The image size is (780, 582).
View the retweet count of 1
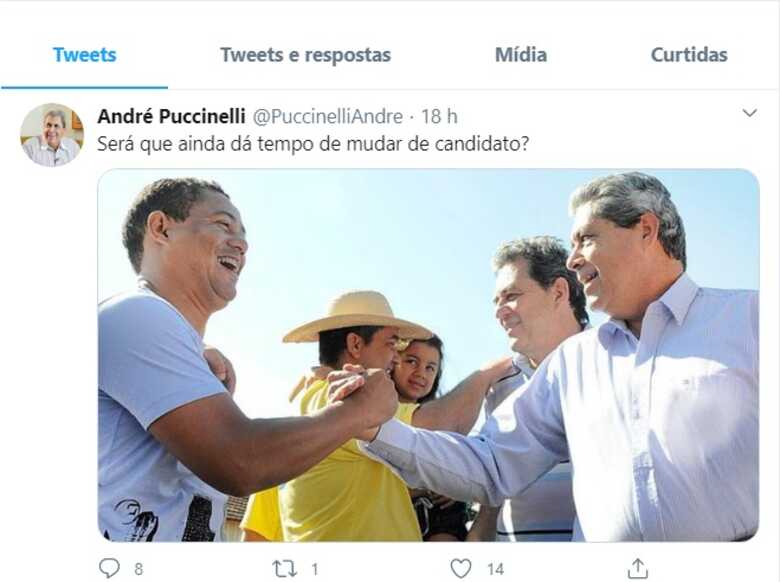tap(314, 569)
